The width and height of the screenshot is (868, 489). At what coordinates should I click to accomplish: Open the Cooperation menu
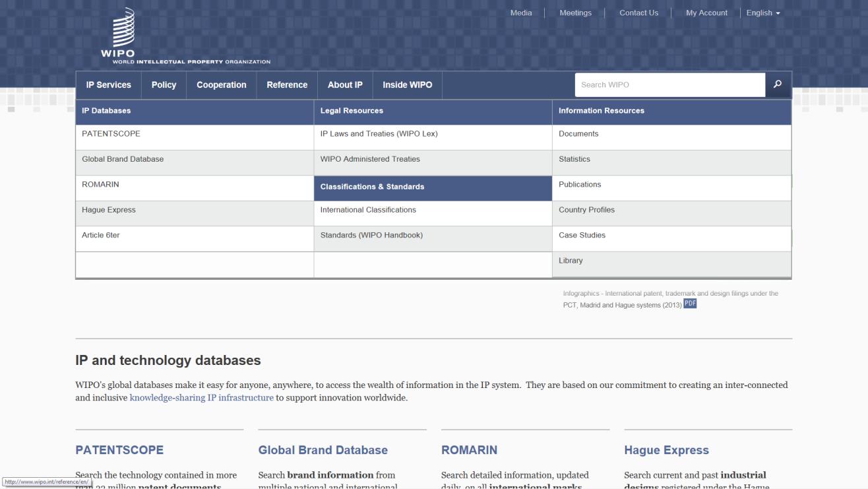(x=222, y=85)
